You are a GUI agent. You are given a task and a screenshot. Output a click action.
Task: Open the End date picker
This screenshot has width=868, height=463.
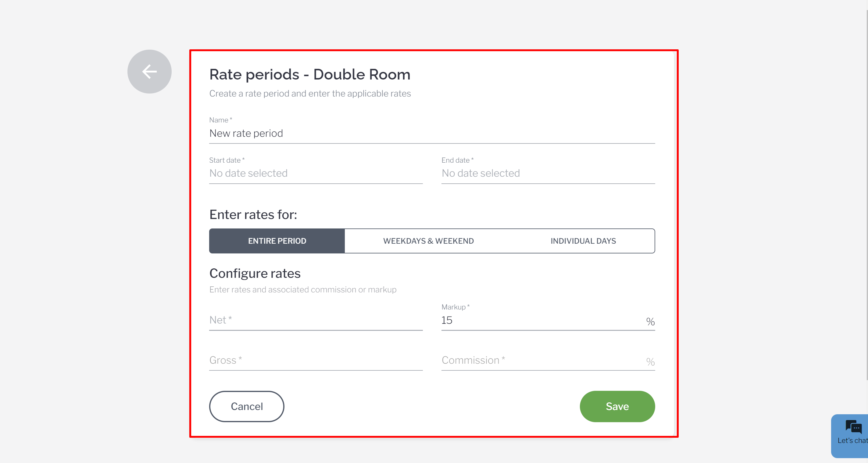tap(548, 173)
